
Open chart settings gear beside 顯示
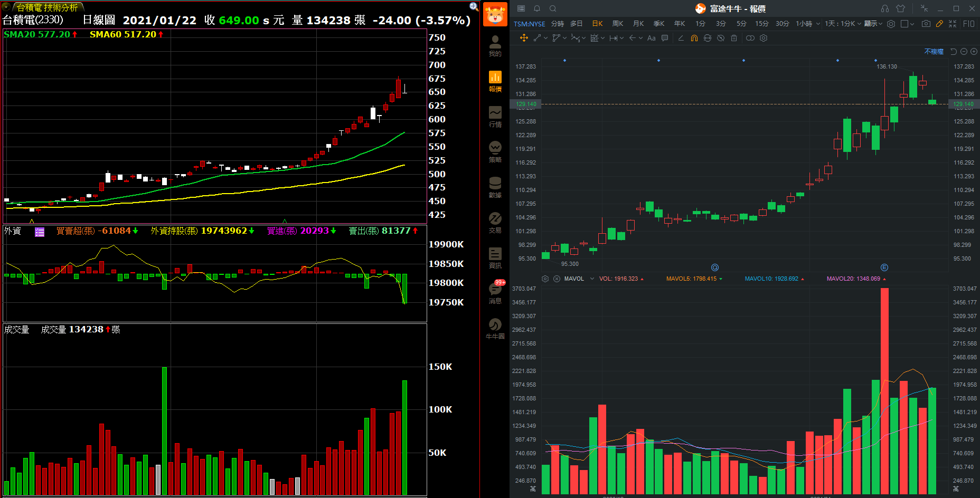point(891,24)
